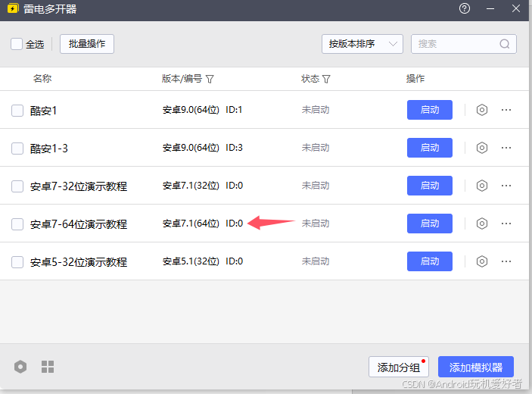Click version text 安卓9.0(64位) ID:3

pyautogui.click(x=203, y=148)
